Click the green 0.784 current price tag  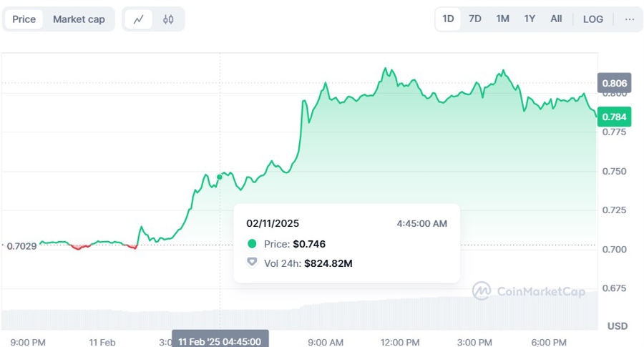click(614, 117)
